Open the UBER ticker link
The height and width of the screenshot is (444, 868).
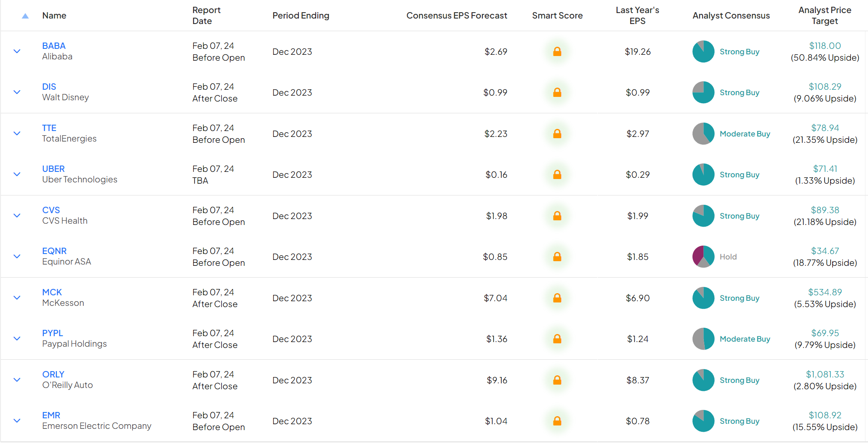pos(53,169)
